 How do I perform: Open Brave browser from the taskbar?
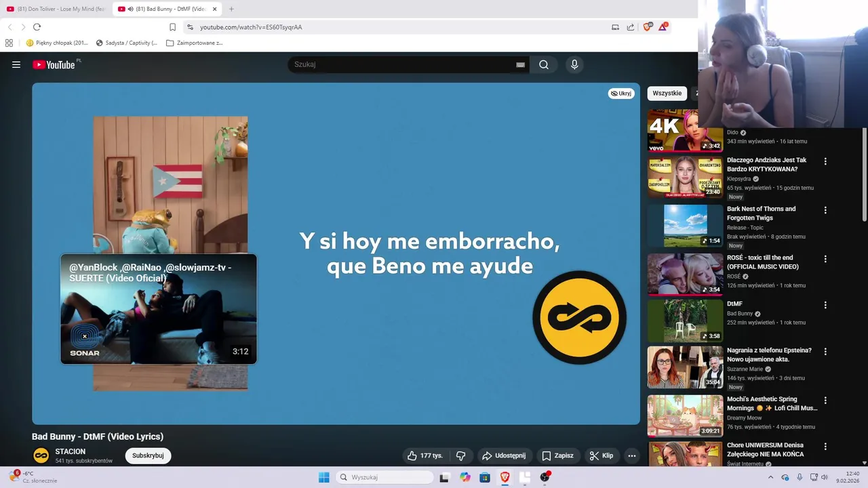pyautogui.click(x=505, y=477)
